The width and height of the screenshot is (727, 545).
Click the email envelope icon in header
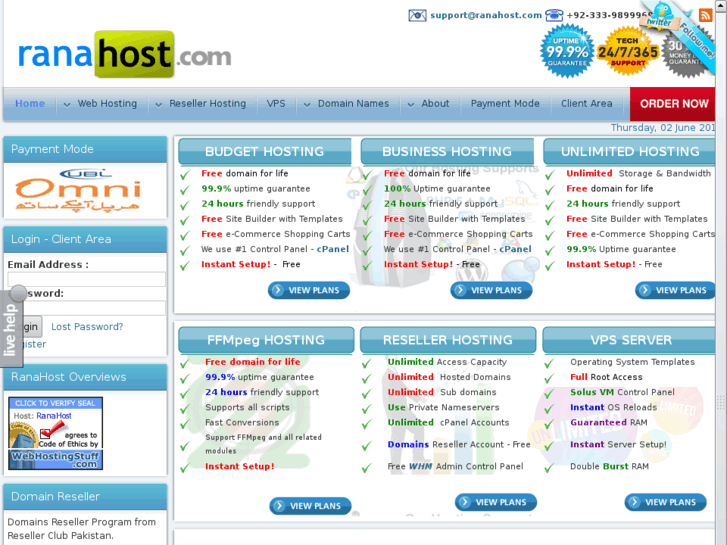(x=417, y=15)
